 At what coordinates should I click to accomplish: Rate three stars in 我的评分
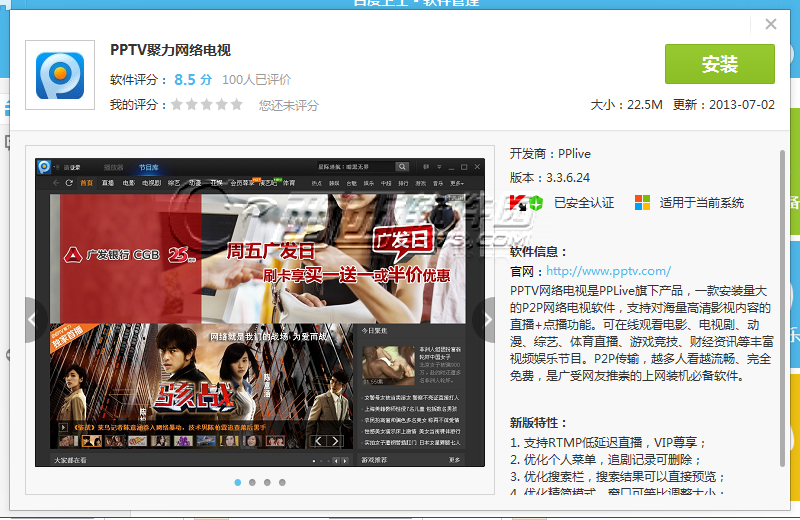click(207, 105)
